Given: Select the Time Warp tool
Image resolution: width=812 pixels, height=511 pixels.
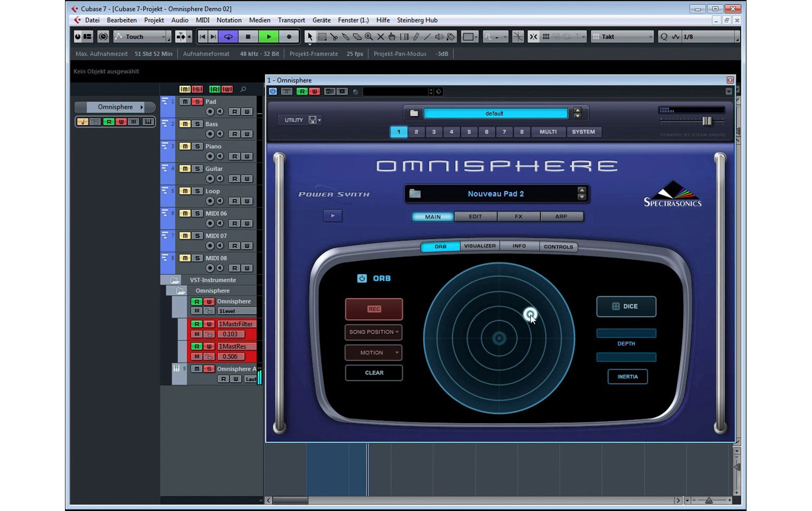Looking at the screenshot, I should tap(404, 37).
